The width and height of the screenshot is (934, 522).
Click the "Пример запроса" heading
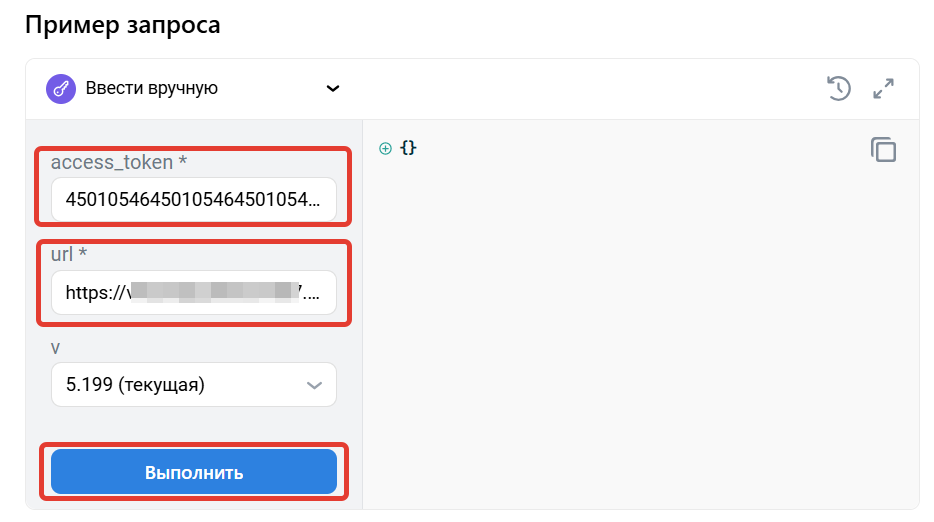tap(122, 25)
